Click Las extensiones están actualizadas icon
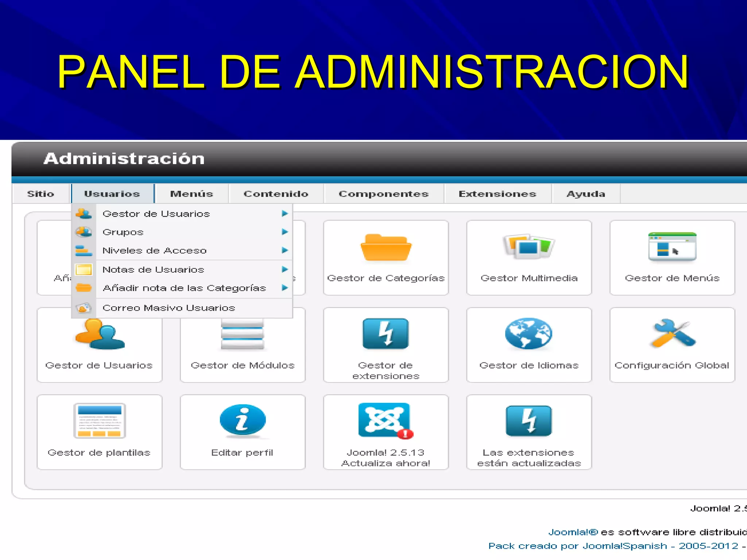The height and width of the screenshot is (560, 747). coord(529,421)
